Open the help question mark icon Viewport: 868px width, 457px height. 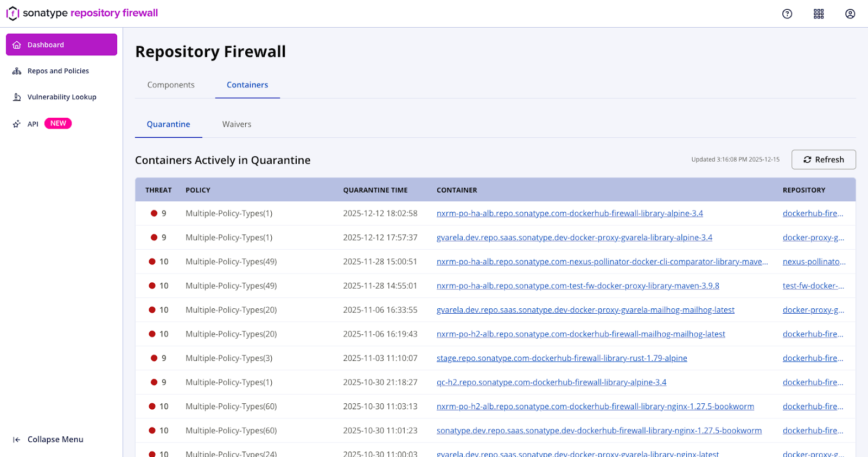tap(787, 14)
